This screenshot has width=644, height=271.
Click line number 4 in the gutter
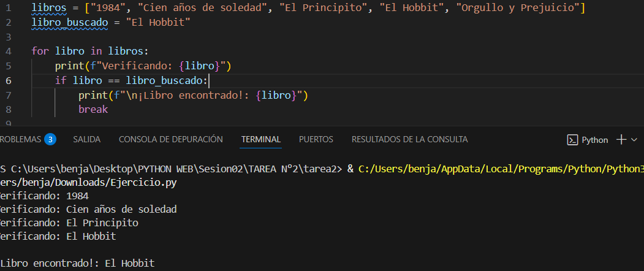pos(9,52)
